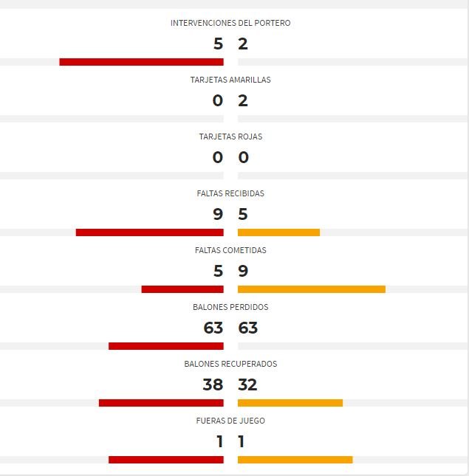Select orange Faltas Recibidas bar
469x476 pixels.
tap(278, 232)
